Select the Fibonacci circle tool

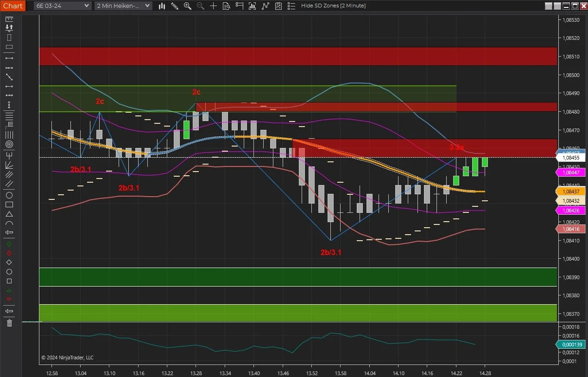[9, 145]
